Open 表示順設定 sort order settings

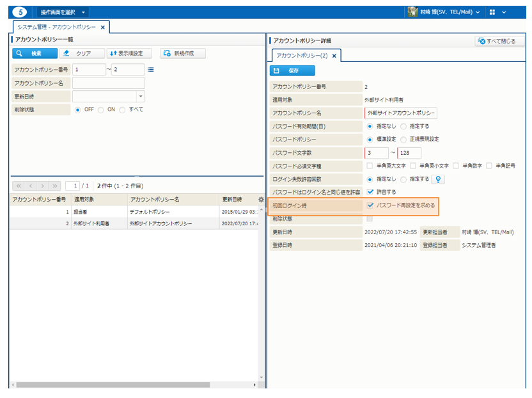click(x=130, y=53)
